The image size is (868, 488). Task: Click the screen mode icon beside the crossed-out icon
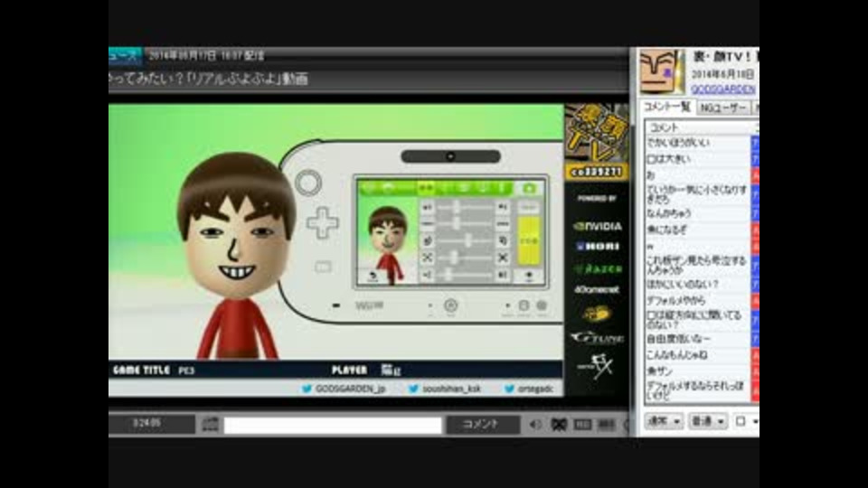point(582,425)
